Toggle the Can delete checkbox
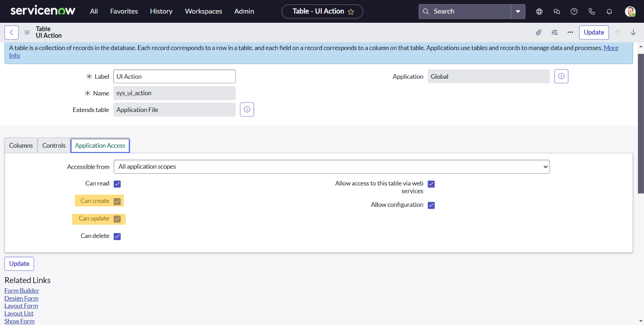The width and height of the screenshot is (644, 325). coord(117,236)
